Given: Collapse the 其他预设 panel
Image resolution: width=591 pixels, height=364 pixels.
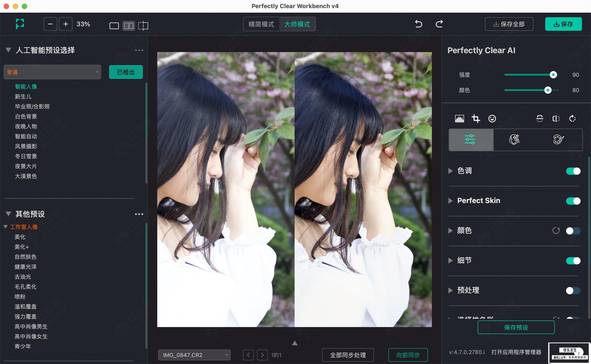Looking at the screenshot, I should (8, 214).
